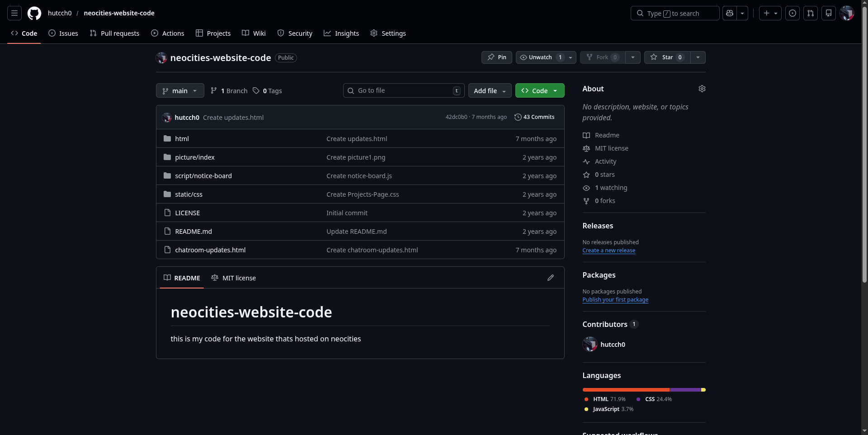Open the repository Settings tab
The image size is (868, 435).
tap(388, 33)
